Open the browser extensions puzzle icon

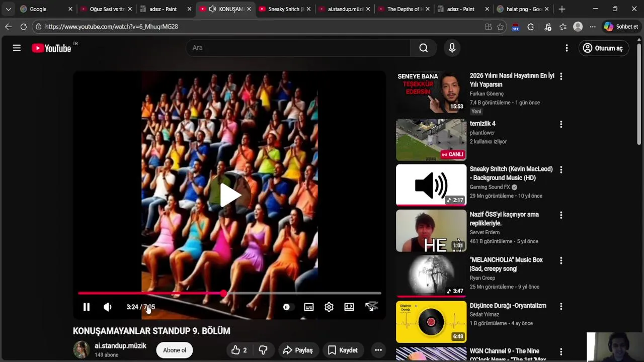(x=531, y=27)
